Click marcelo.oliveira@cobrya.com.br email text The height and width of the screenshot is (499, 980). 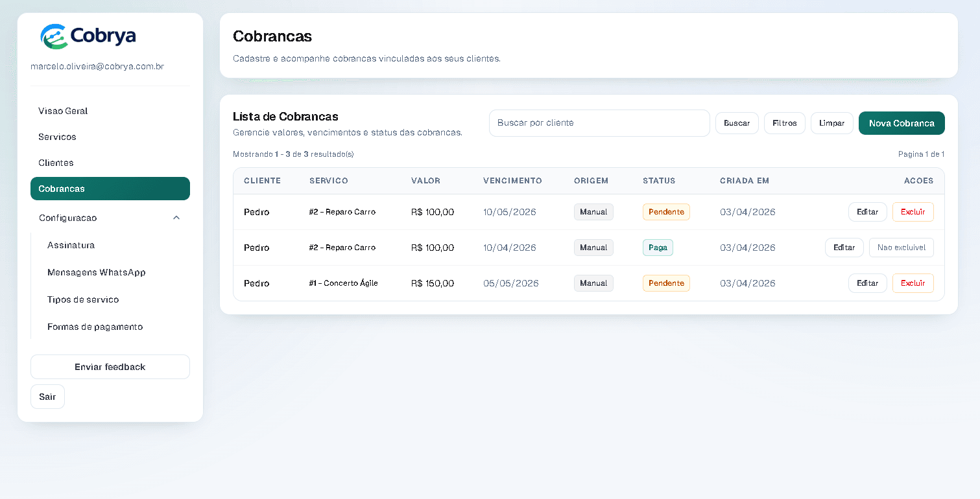tap(97, 66)
